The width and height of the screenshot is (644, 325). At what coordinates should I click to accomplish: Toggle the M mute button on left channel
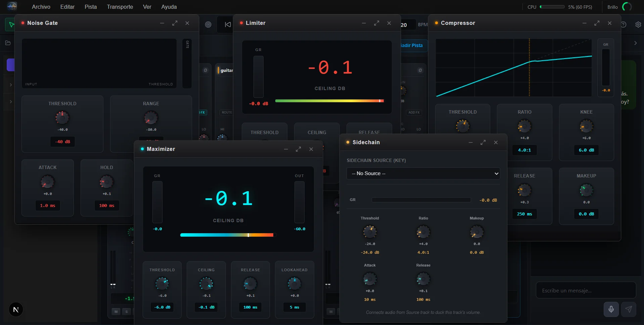click(116, 312)
